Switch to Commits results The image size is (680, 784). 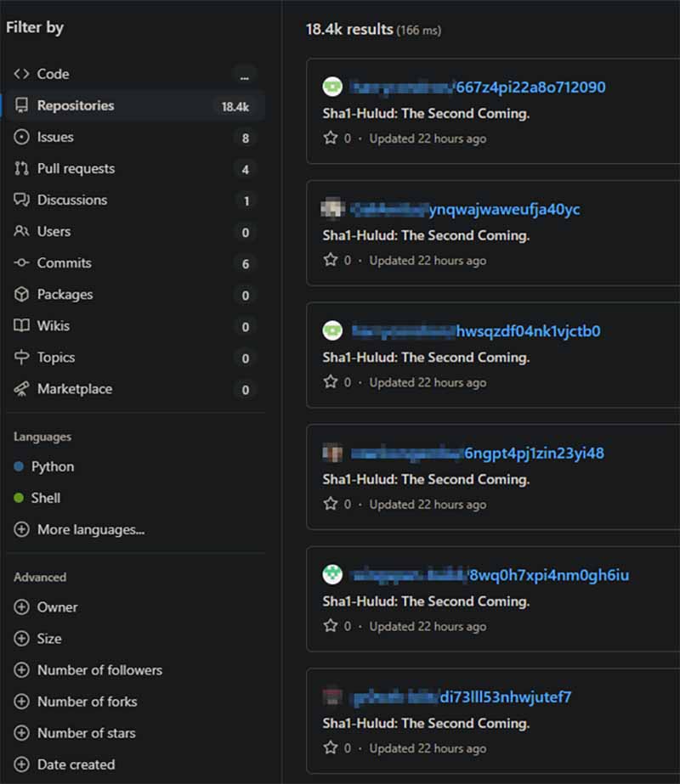[x=64, y=263]
